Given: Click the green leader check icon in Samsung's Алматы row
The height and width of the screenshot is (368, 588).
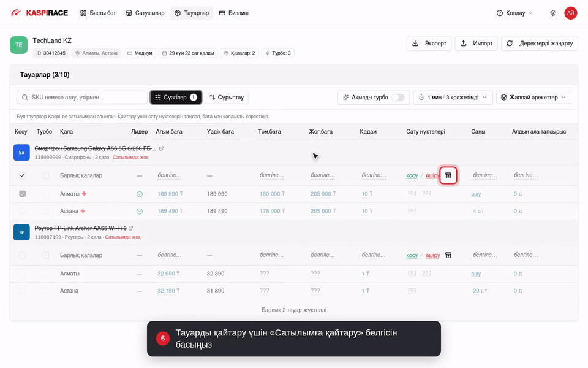Looking at the screenshot, I should pyautogui.click(x=140, y=194).
